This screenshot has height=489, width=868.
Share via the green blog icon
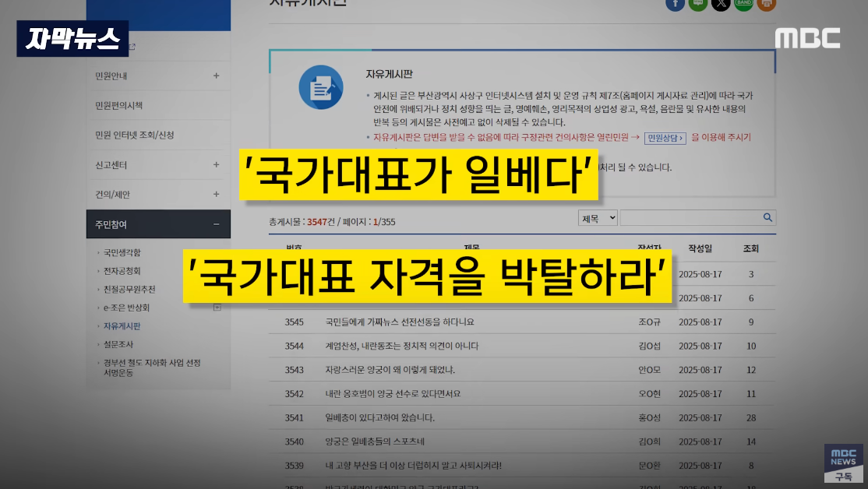[x=697, y=4]
